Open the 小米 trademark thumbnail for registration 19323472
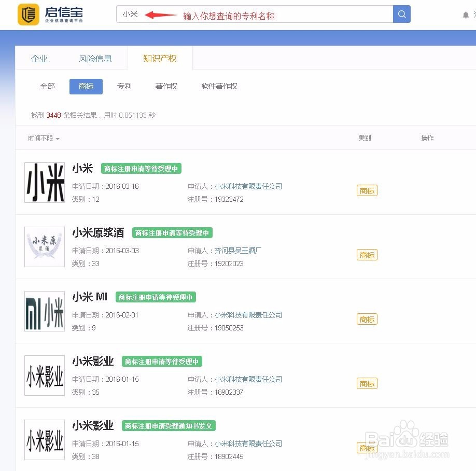Screen dimensions: 476x471 [x=45, y=183]
